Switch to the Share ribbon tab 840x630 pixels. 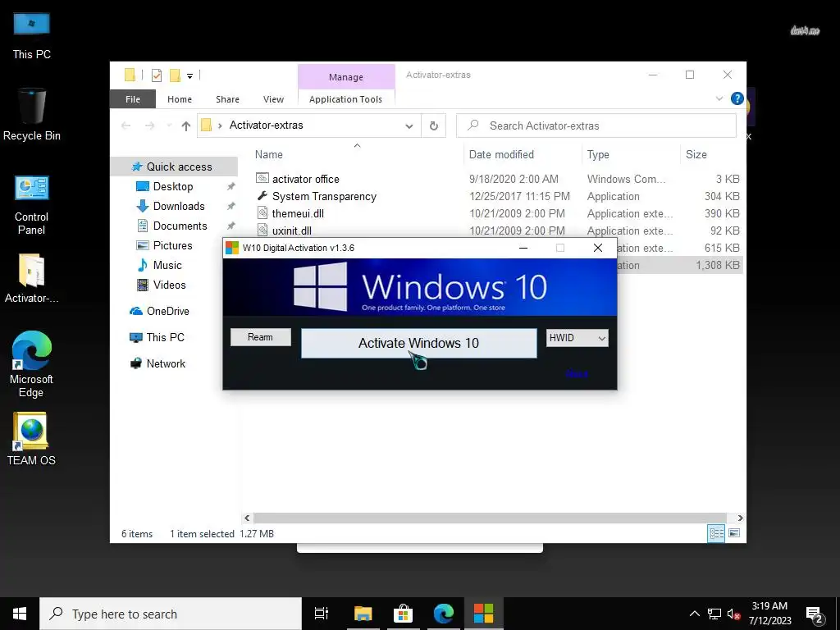click(228, 99)
